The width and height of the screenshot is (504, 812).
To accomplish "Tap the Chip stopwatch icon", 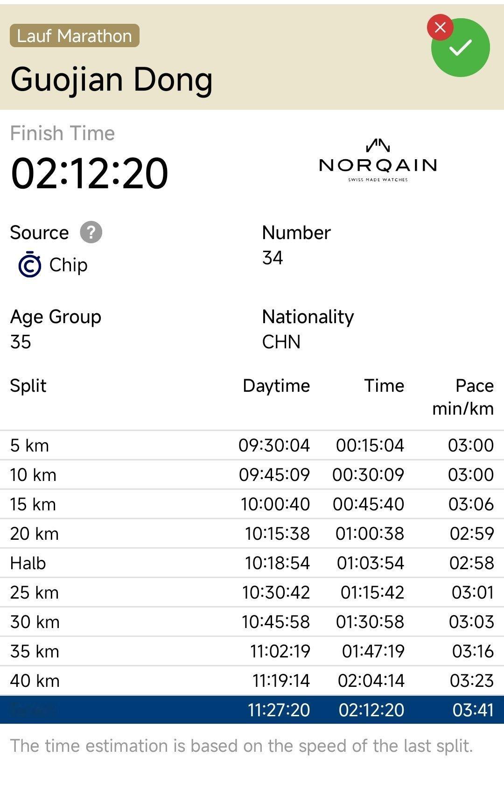I will (29, 265).
